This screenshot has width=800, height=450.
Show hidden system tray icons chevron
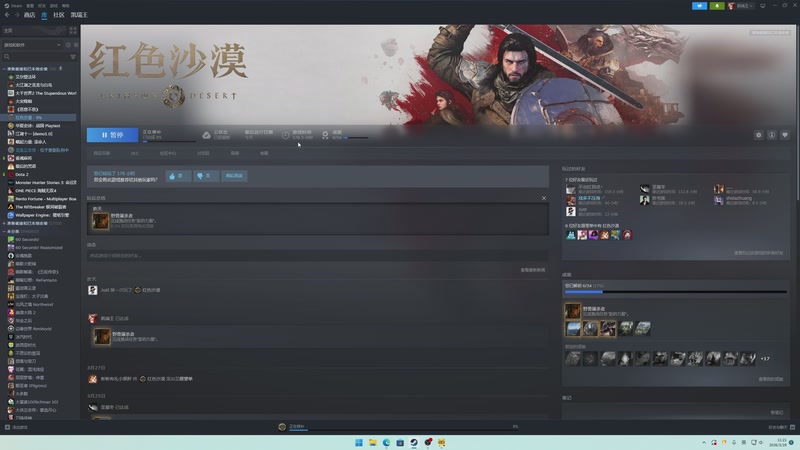click(x=704, y=442)
